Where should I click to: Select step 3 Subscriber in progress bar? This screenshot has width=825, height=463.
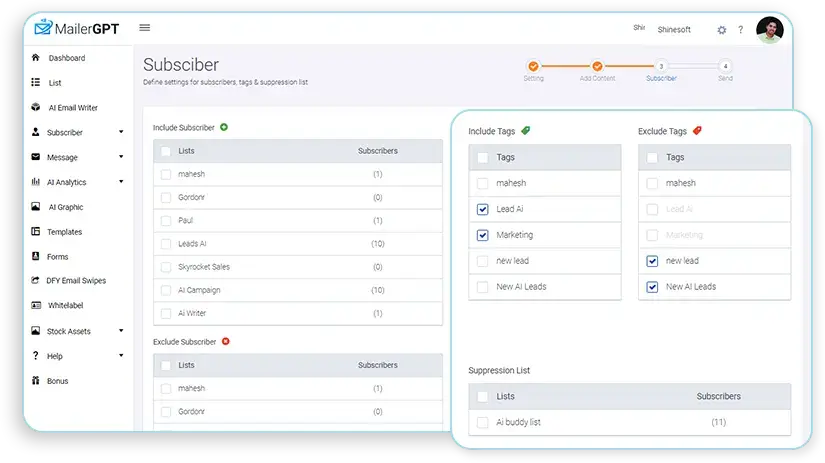661,66
